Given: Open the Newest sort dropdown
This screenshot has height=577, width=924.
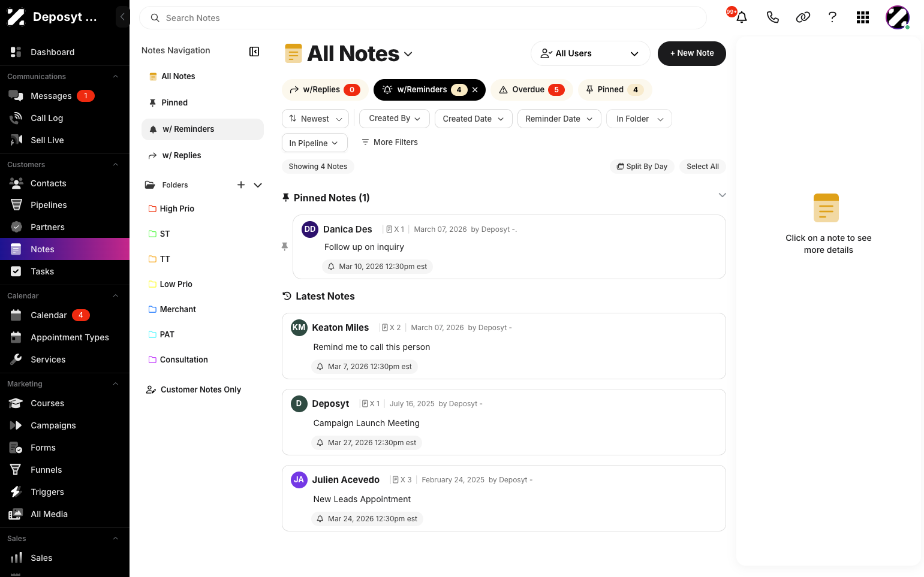Looking at the screenshot, I should (315, 119).
